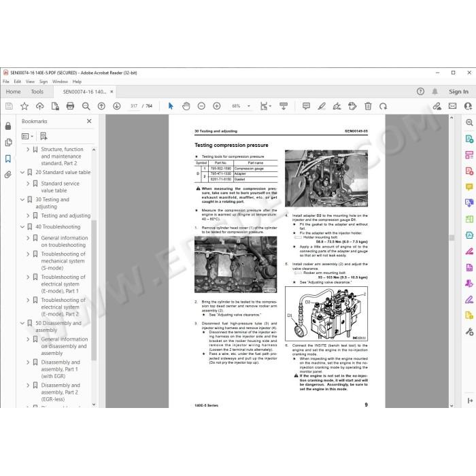Open the Testing and adjusting bookmark link
Screen dimensions: 476x476
pos(65,216)
